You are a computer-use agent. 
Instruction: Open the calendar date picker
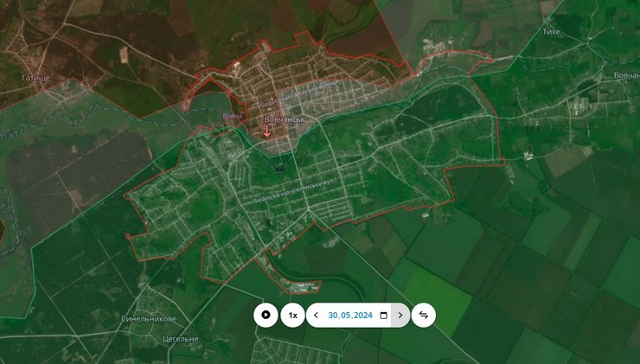(x=383, y=316)
